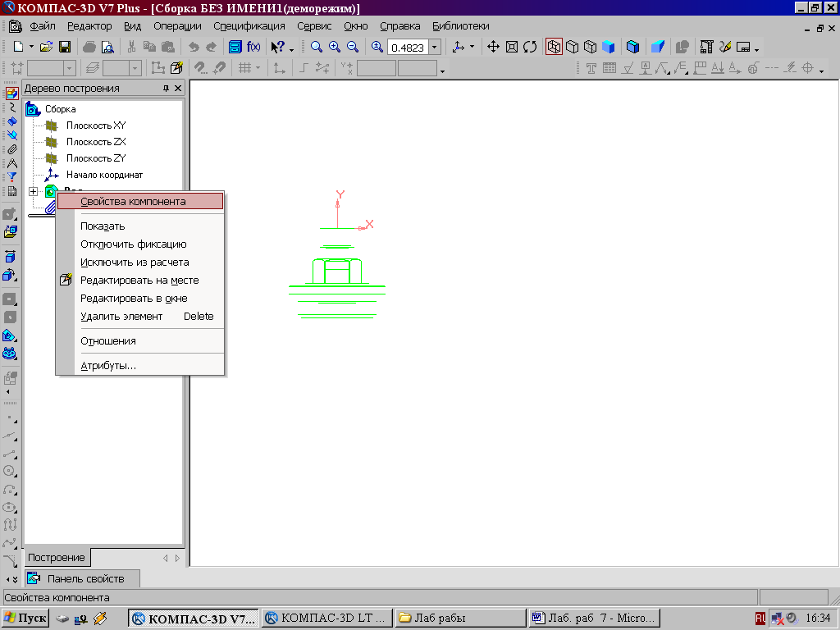Image resolution: width=840 pixels, height=630 pixels.
Task: Toggle the grid display button
Action: click(x=244, y=68)
